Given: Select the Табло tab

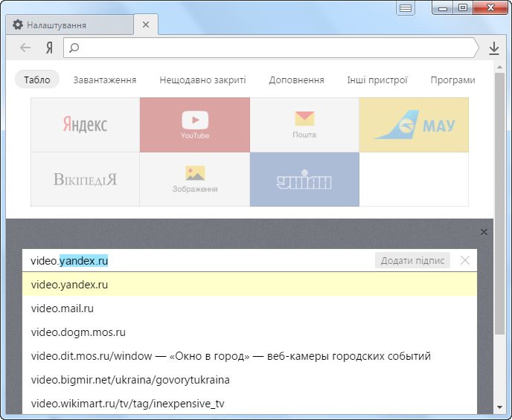Looking at the screenshot, I should click(x=37, y=80).
